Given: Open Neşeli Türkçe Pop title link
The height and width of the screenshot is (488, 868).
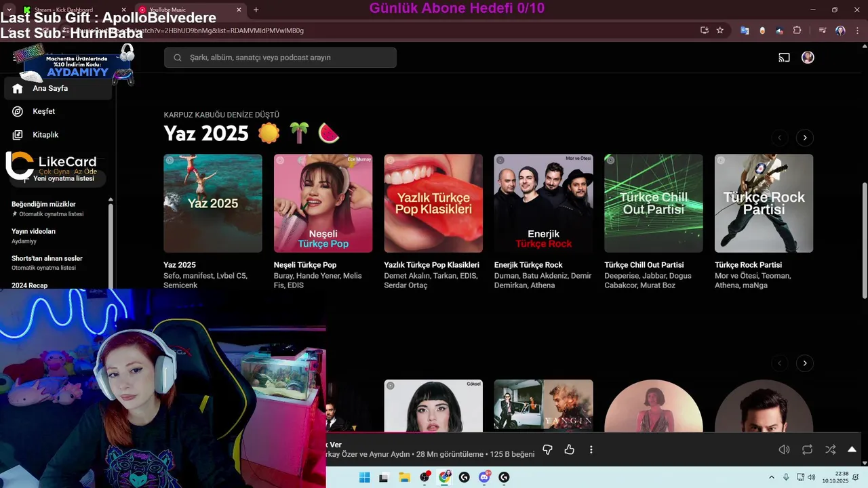Looking at the screenshot, I should [x=305, y=265].
